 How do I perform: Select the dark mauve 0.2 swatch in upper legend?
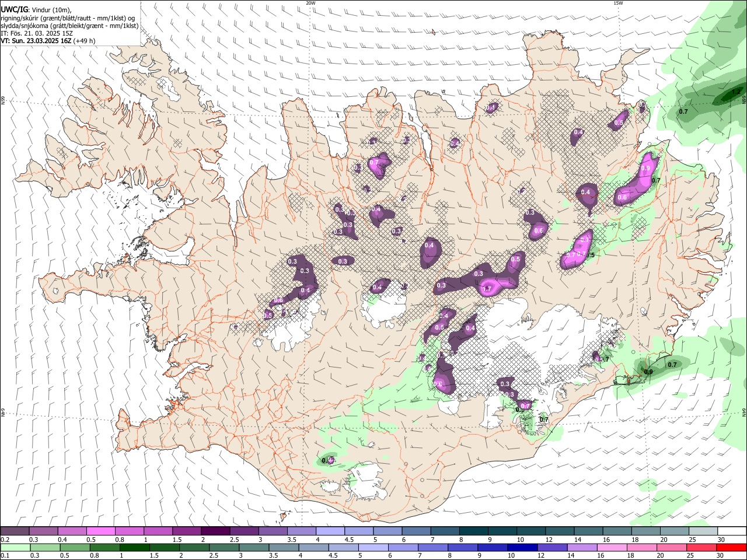[15, 531]
